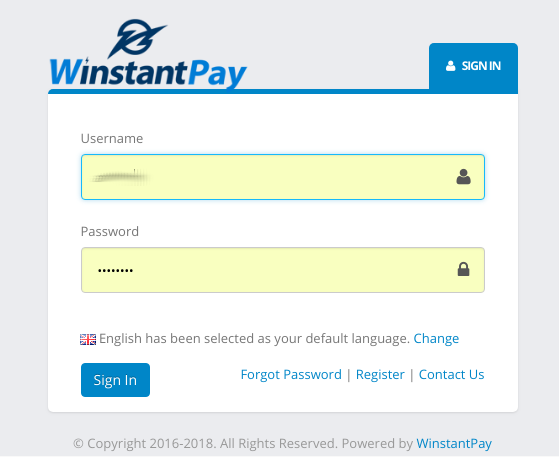This screenshot has width=559, height=457.
Task: Click the padlock icon inside Password field
Action: [463, 269]
